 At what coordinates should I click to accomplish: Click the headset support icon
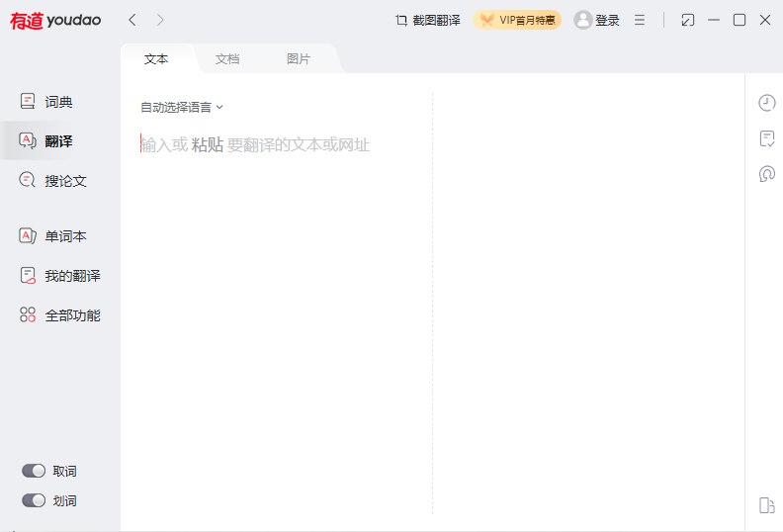(x=766, y=174)
